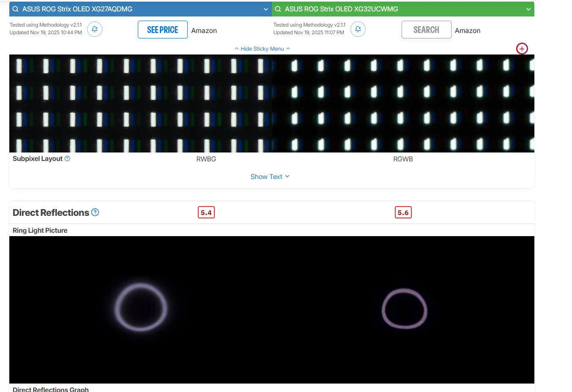Image resolution: width=572 pixels, height=392 pixels.
Task: Click the notification bell beside XG27AQDMG update date
Action: point(94,29)
